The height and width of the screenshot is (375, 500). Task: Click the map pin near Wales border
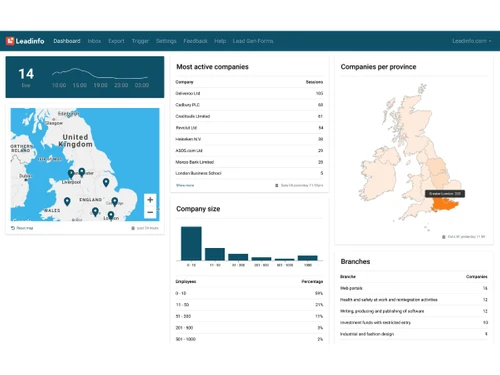(x=67, y=201)
